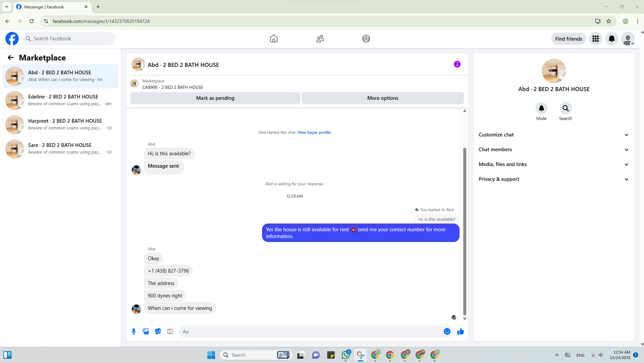Open the Sare conversation
Image resolution: width=644 pixels, height=363 pixels.
[60, 149]
